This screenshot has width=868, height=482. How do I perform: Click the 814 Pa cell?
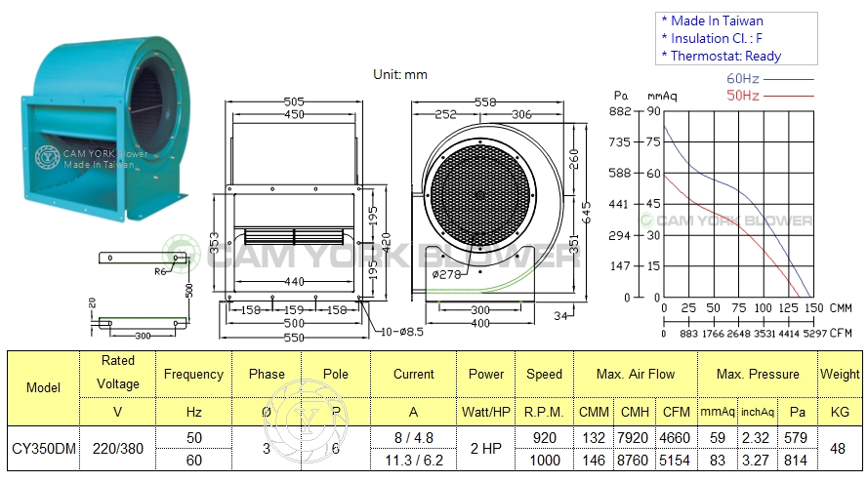coord(796,460)
